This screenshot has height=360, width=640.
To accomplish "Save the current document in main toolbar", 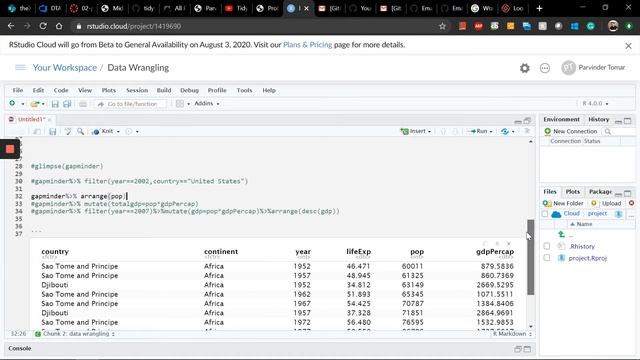I will 55,104.
